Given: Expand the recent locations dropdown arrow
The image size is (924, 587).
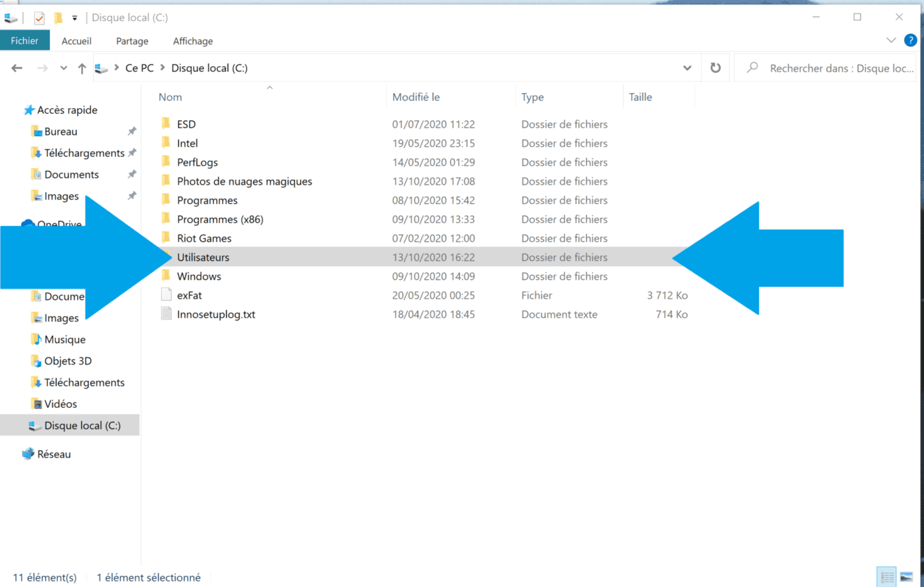Looking at the screenshot, I should pyautogui.click(x=64, y=69).
